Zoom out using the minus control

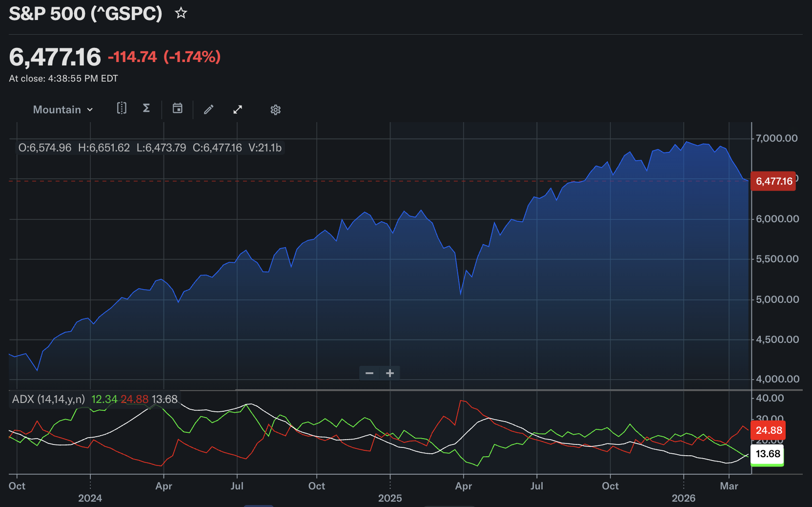click(x=369, y=373)
